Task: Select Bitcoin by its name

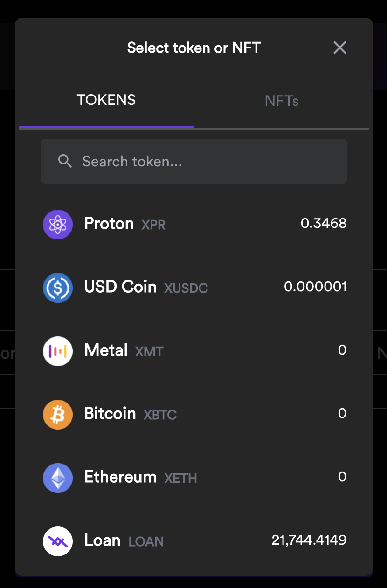Action: click(x=110, y=413)
